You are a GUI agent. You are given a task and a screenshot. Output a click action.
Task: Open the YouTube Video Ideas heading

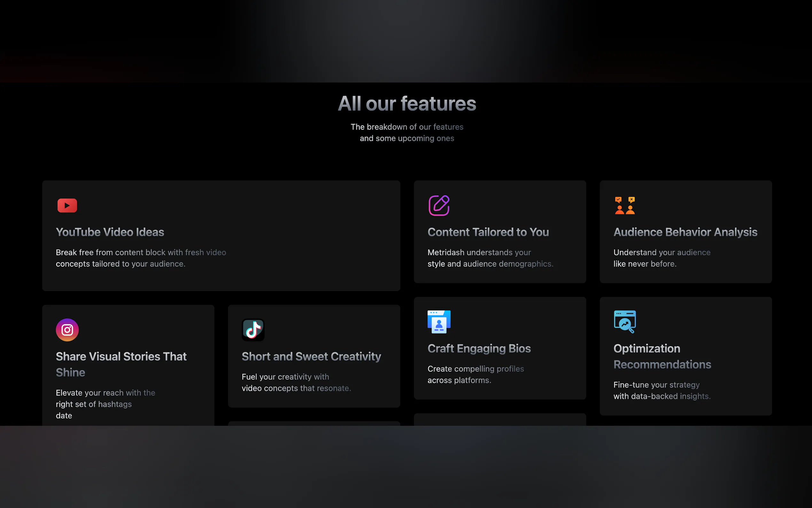point(110,232)
